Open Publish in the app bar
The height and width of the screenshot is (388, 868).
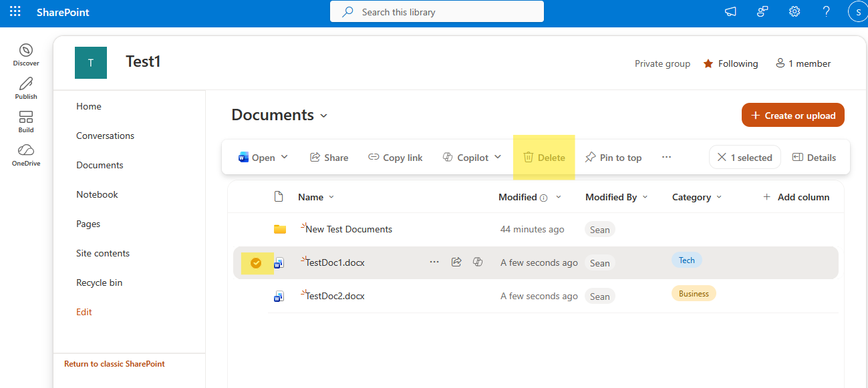(x=26, y=88)
